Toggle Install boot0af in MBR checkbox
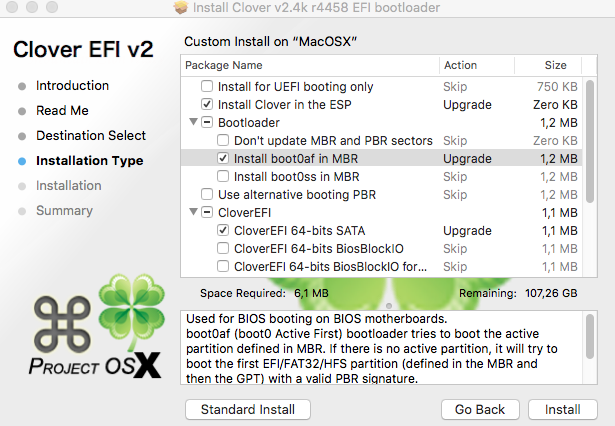Viewport: 615px width, 426px height. (223, 158)
